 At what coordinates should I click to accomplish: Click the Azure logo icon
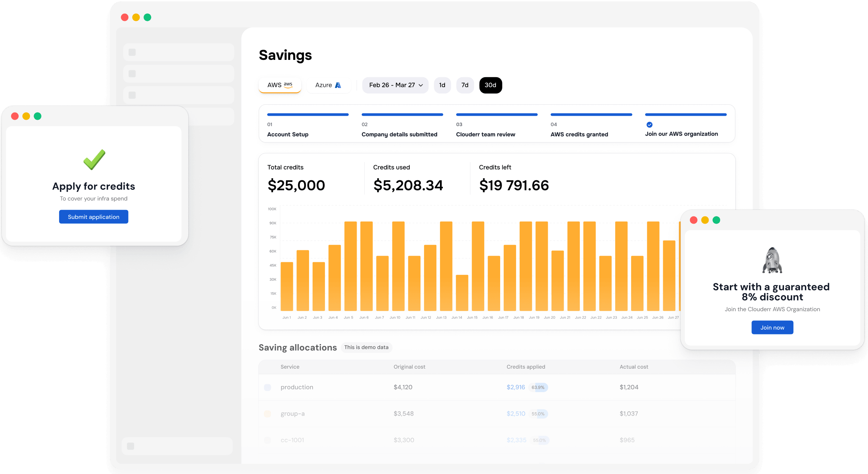click(x=338, y=85)
